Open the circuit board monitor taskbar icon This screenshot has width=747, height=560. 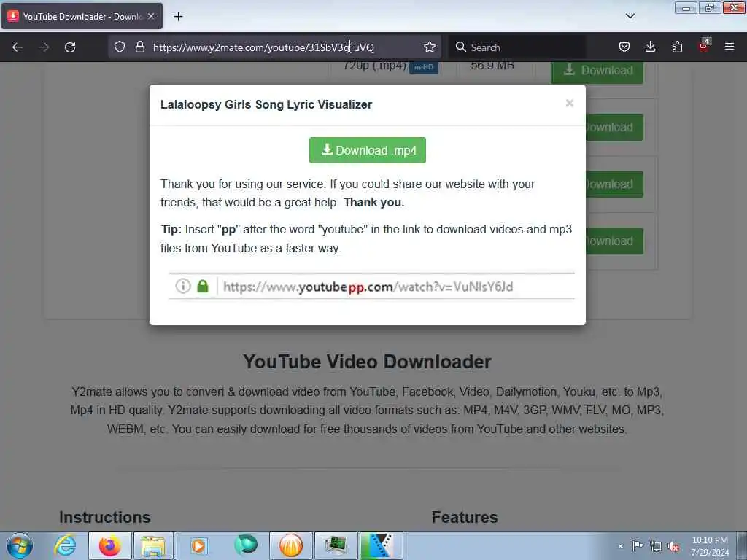[336, 545]
